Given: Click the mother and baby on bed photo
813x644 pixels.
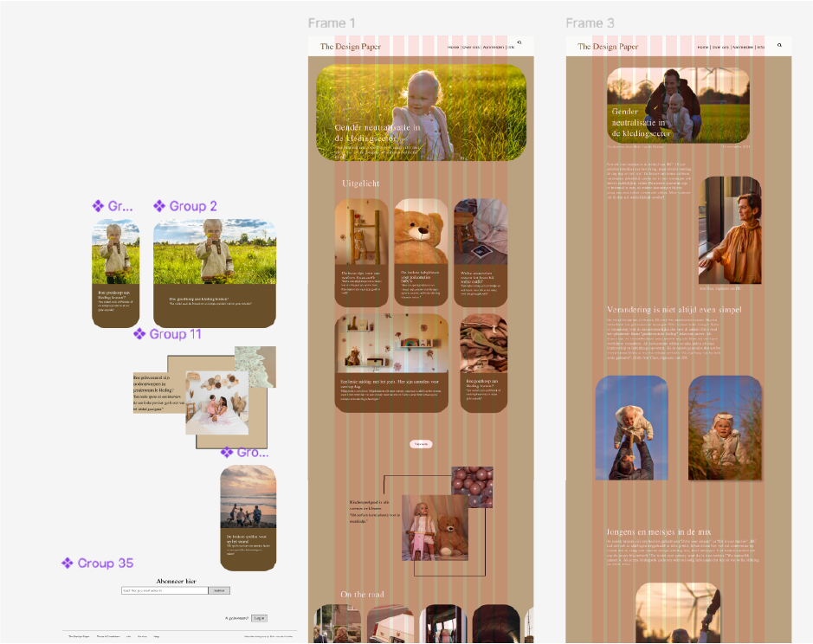Looking at the screenshot, I should (216, 402).
